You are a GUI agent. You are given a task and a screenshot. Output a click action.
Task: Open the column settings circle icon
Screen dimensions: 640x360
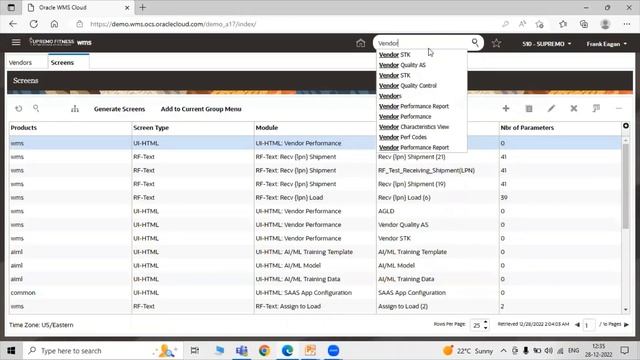click(626, 126)
